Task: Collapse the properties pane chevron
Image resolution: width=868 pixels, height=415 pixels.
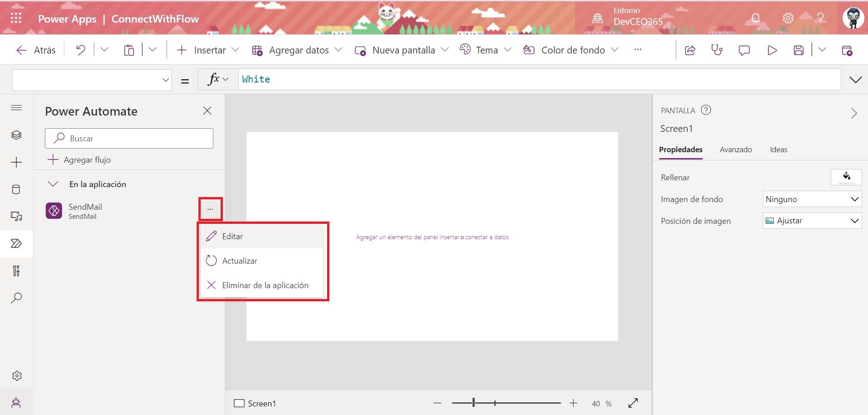Action: pyautogui.click(x=854, y=113)
